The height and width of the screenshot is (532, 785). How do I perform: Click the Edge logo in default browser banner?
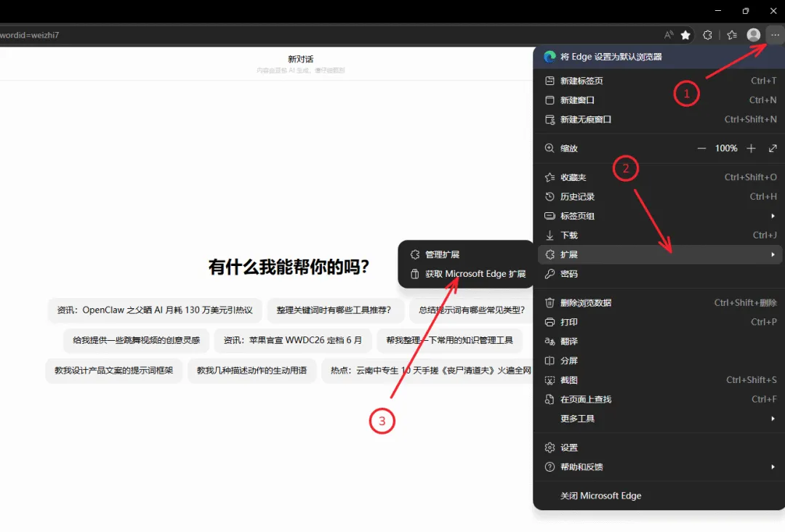click(x=549, y=57)
